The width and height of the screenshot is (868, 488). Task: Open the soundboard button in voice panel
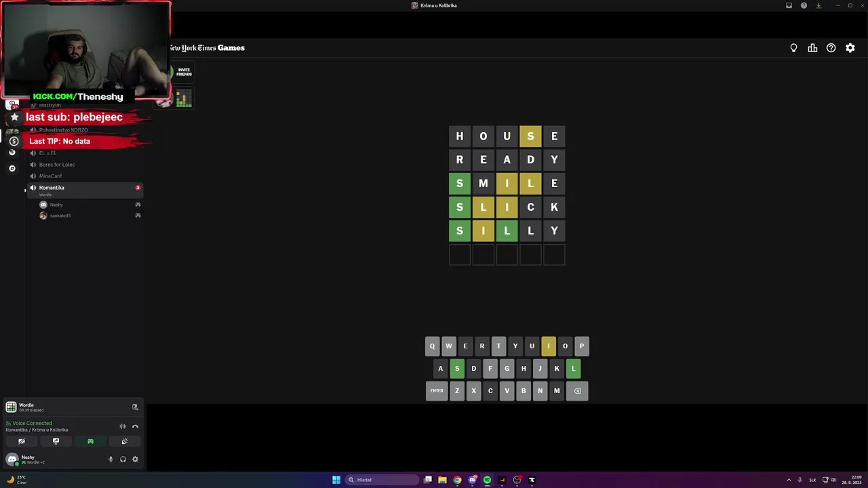pyautogui.click(x=125, y=441)
